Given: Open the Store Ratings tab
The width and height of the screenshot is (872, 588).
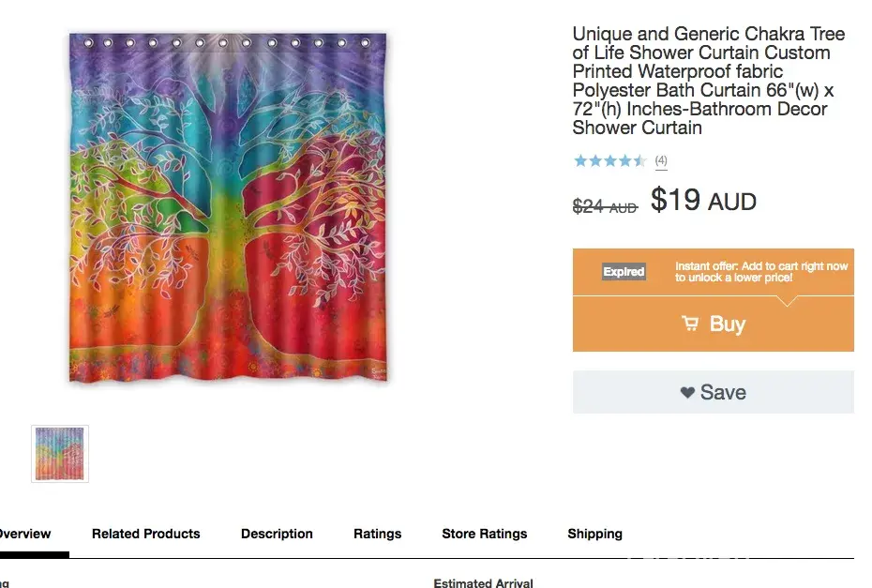Looking at the screenshot, I should (x=485, y=534).
